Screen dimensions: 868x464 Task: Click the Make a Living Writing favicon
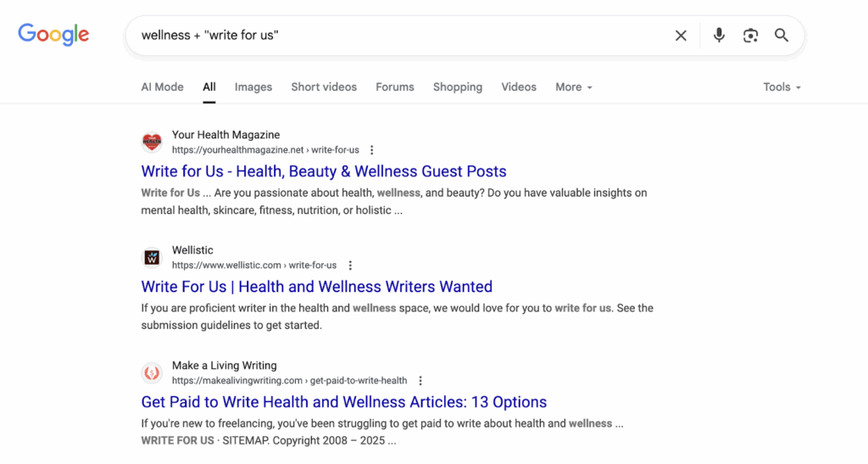(x=152, y=373)
